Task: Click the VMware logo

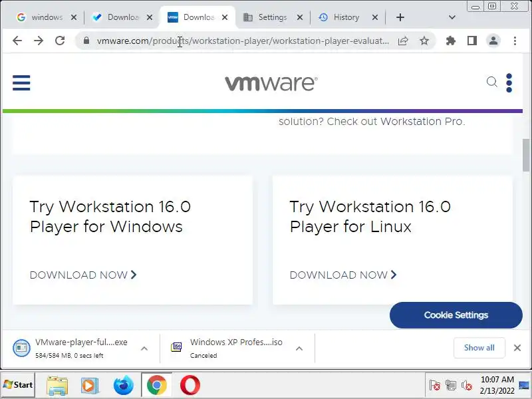Action: pos(271,84)
